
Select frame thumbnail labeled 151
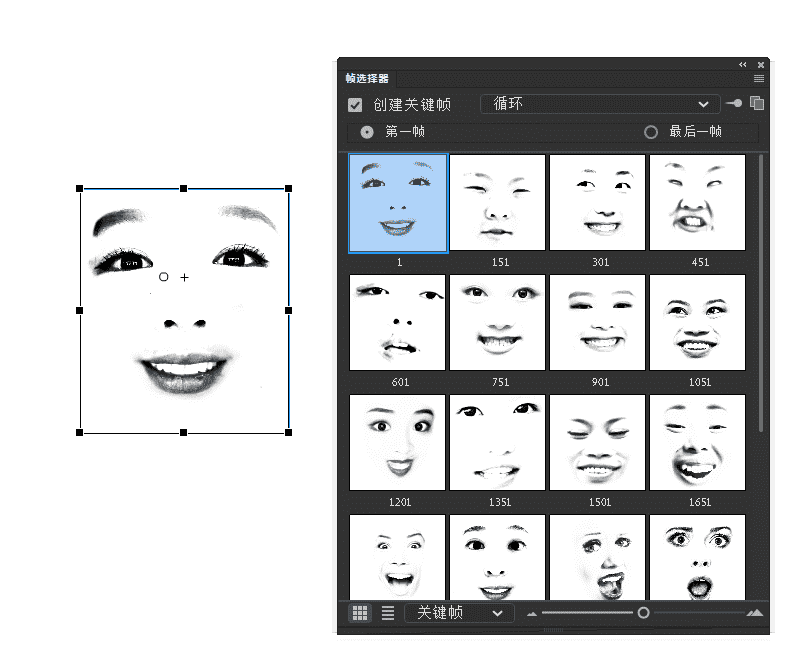(x=497, y=202)
